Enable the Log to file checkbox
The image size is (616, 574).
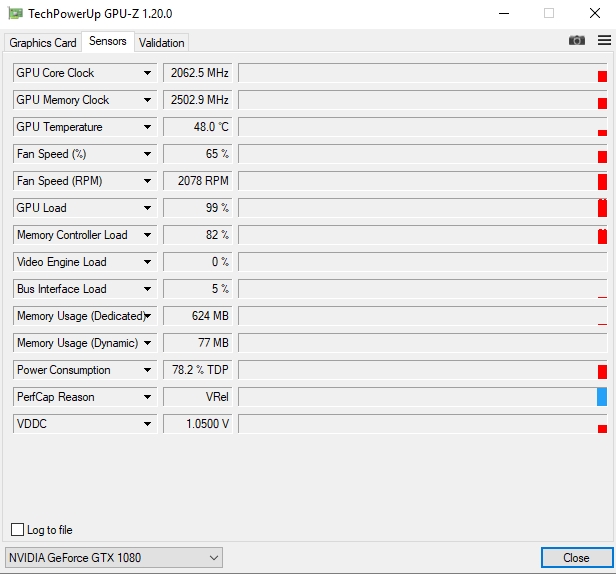(17, 529)
